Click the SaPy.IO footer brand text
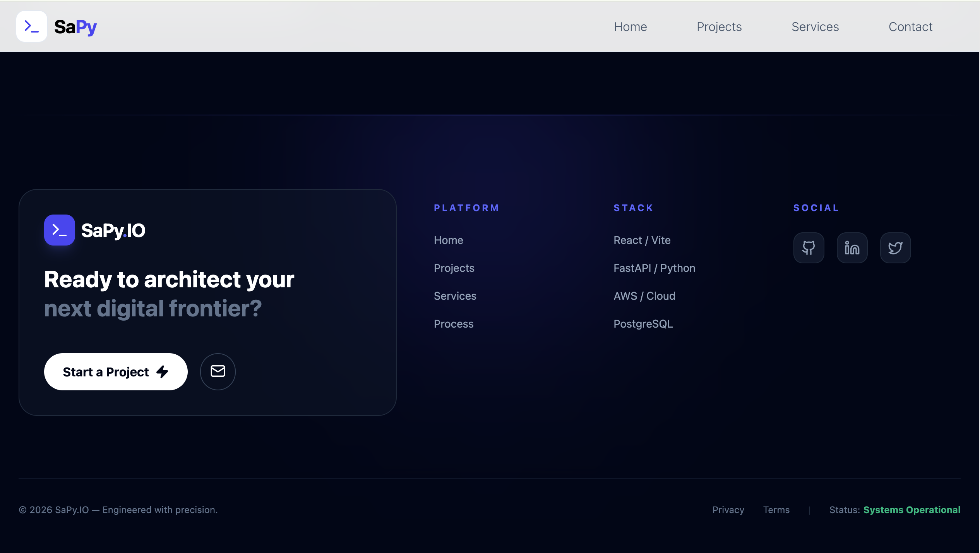980x553 pixels. click(x=113, y=231)
